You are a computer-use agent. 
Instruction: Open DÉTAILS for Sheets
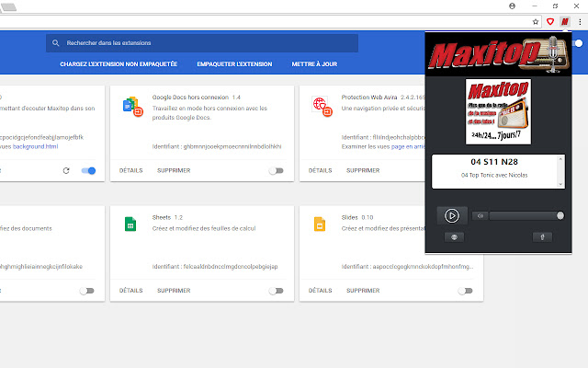(x=130, y=291)
